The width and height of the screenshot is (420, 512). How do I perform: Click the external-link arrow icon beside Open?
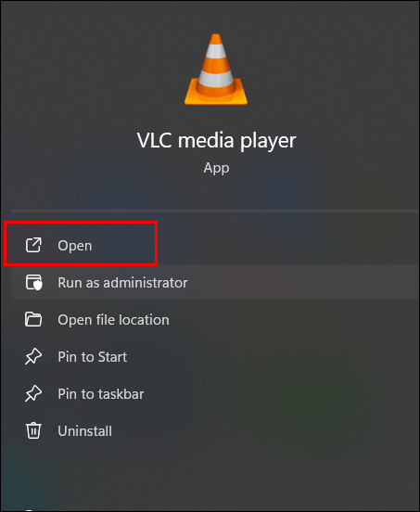click(33, 245)
